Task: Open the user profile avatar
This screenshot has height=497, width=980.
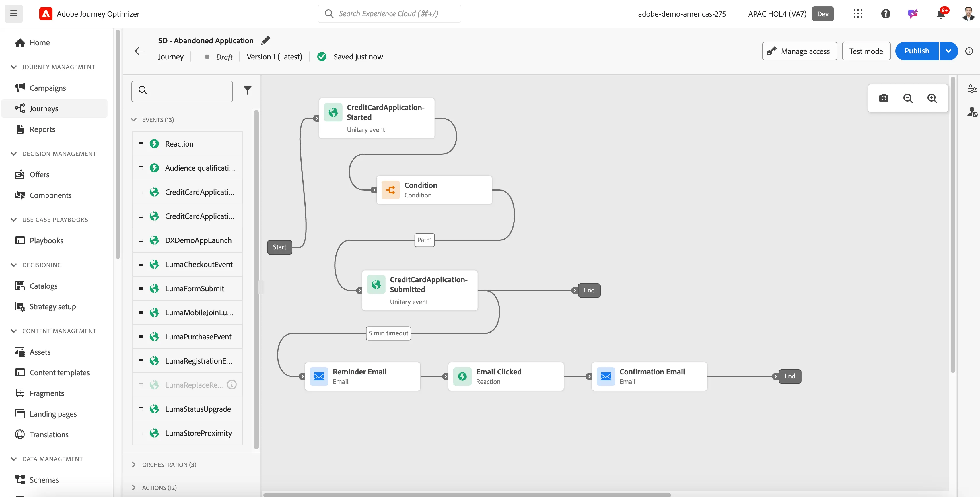Action: tap(968, 14)
